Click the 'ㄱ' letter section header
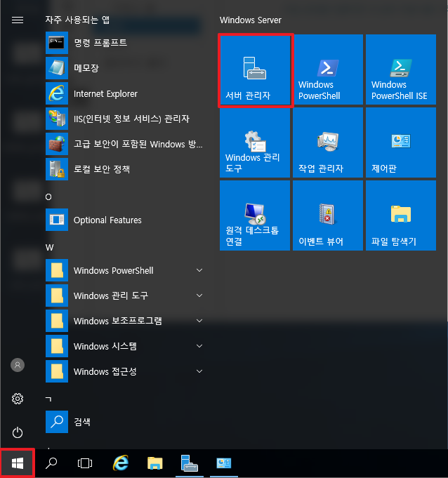The height and width of the screenshot is (478, 448). pos(48,399)
